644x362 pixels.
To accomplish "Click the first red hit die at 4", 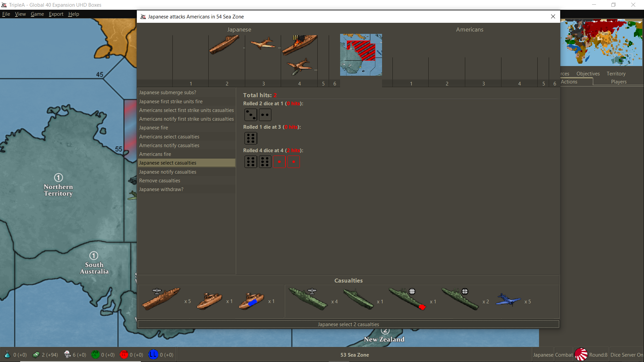I will (x=279, y=162).
